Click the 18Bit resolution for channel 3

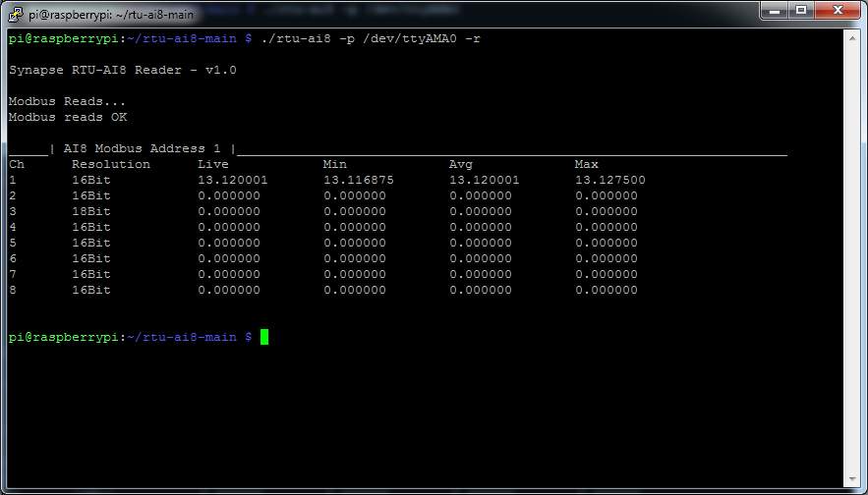pos(91,211)
